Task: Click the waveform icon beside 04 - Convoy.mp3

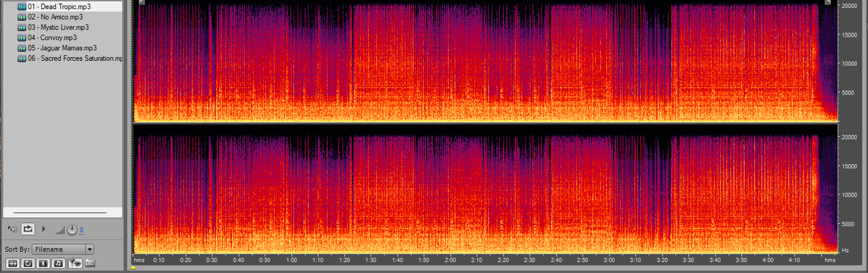Action: click(22, 38)
